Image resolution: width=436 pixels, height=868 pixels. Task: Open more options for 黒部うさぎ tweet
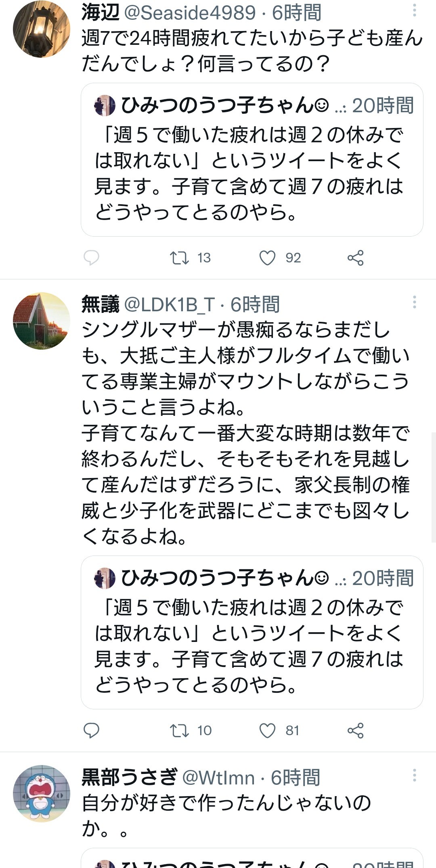pyautogui.click(x=414, y=775)
